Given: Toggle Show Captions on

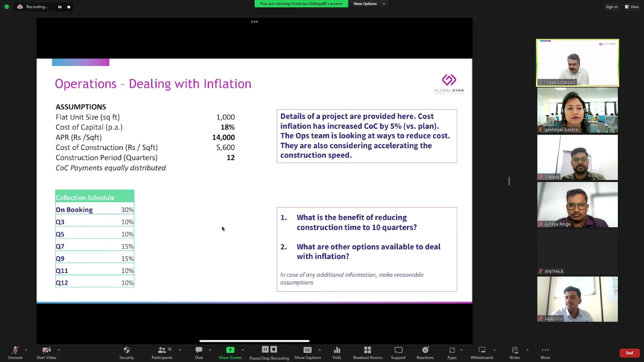Looking at the screenshot, I should pos(308,350).
